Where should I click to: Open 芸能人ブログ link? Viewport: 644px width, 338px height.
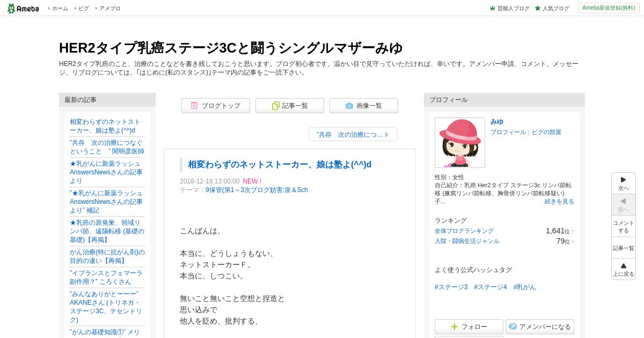(x=513, y=9)
